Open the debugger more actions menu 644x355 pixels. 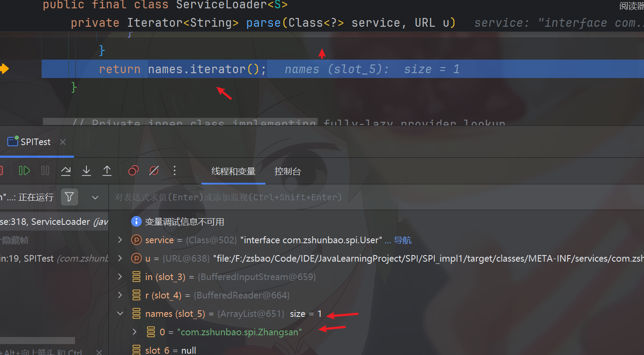(175, 171)
